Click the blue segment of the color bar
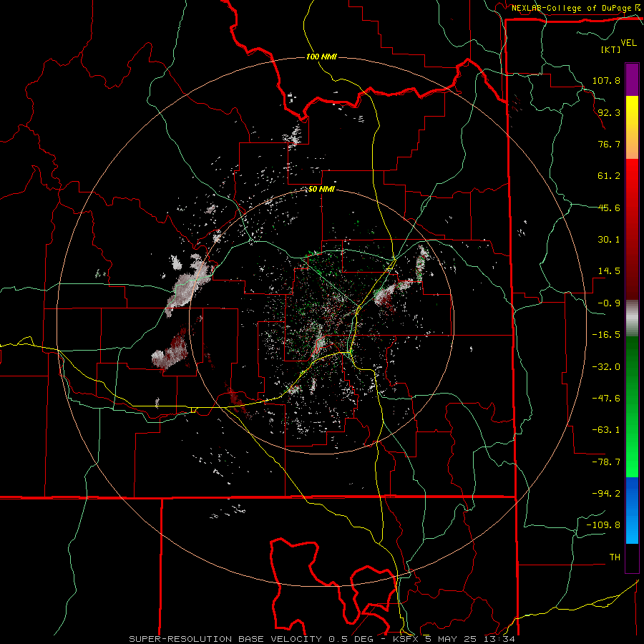 tap(632, 510)
